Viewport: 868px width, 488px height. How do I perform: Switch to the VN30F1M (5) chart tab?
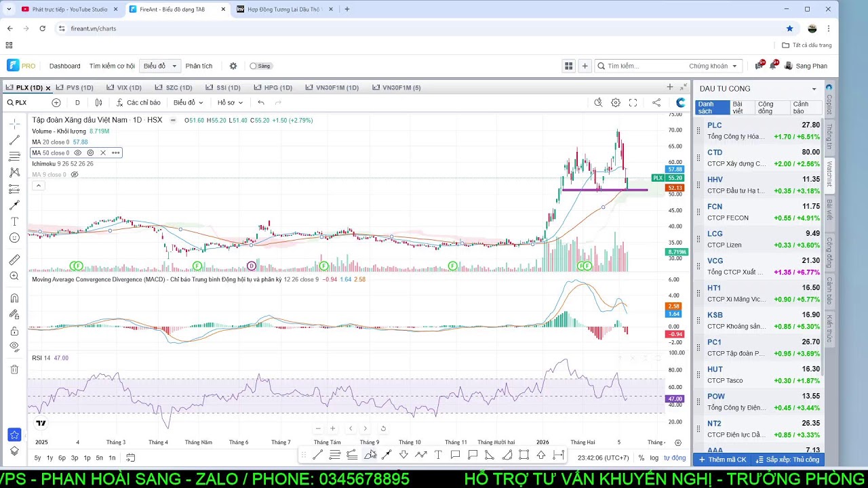(x=397, y=87)
